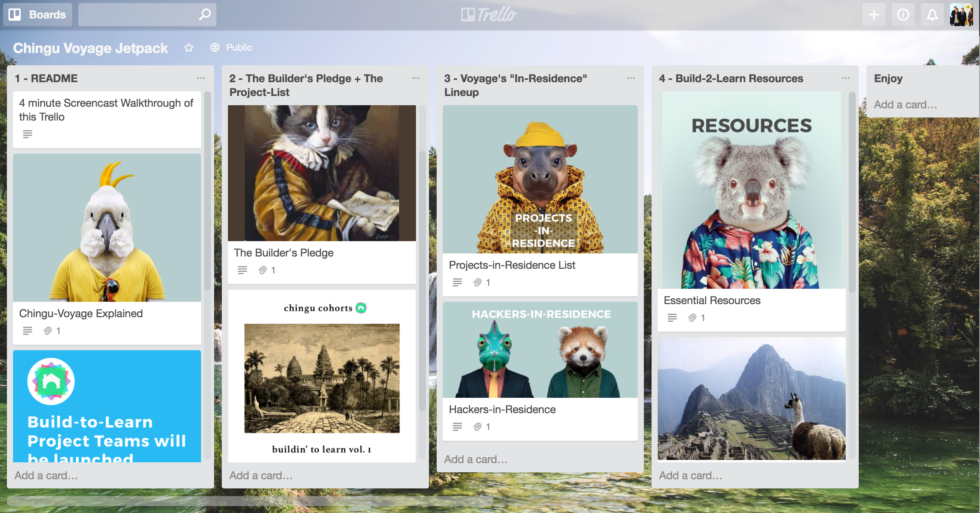Open Builder's Pledge list options menu

[416, 78]
